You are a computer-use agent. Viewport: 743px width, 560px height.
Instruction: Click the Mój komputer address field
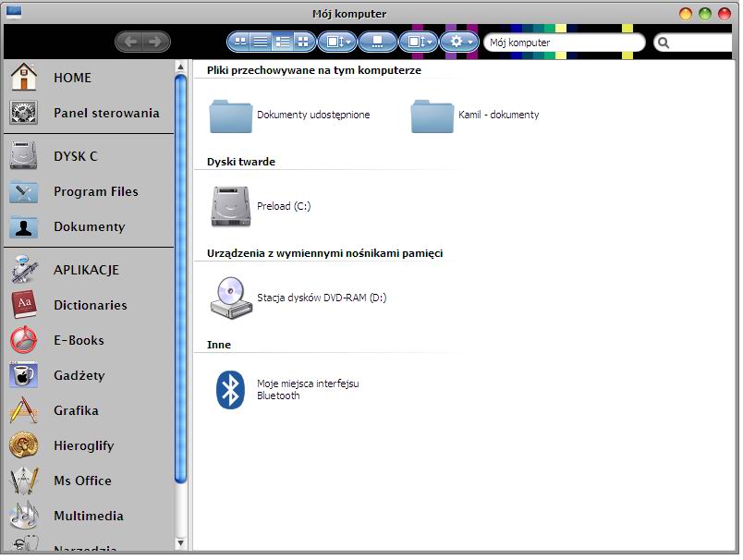click(565, 43)
